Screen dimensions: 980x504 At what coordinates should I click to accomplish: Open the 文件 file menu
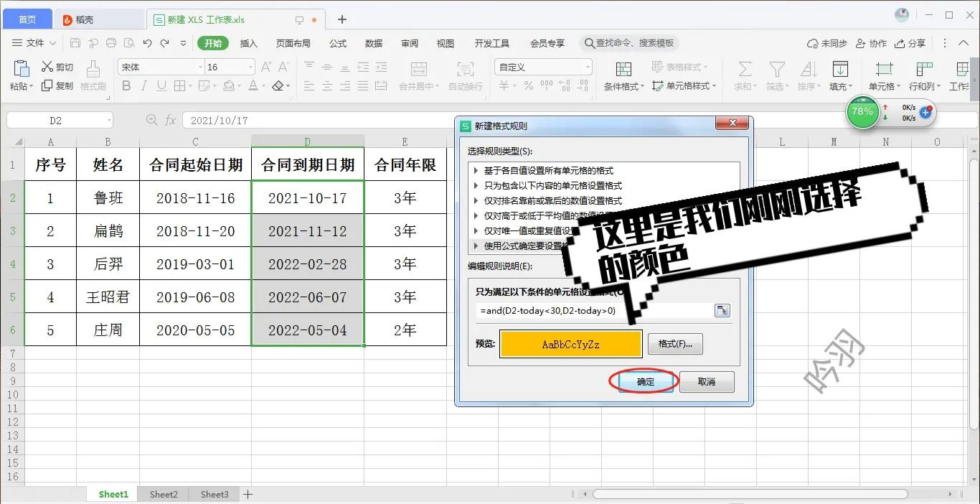click(x=34, y=43)
